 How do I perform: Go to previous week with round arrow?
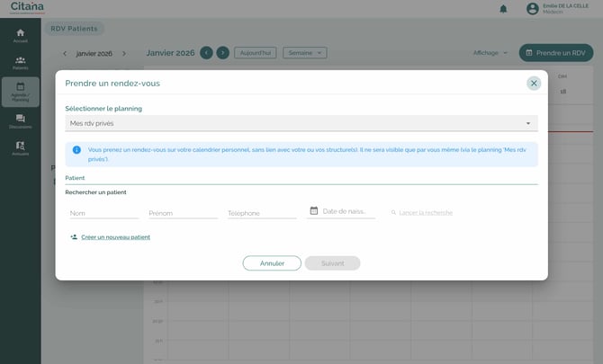(206, 53)
